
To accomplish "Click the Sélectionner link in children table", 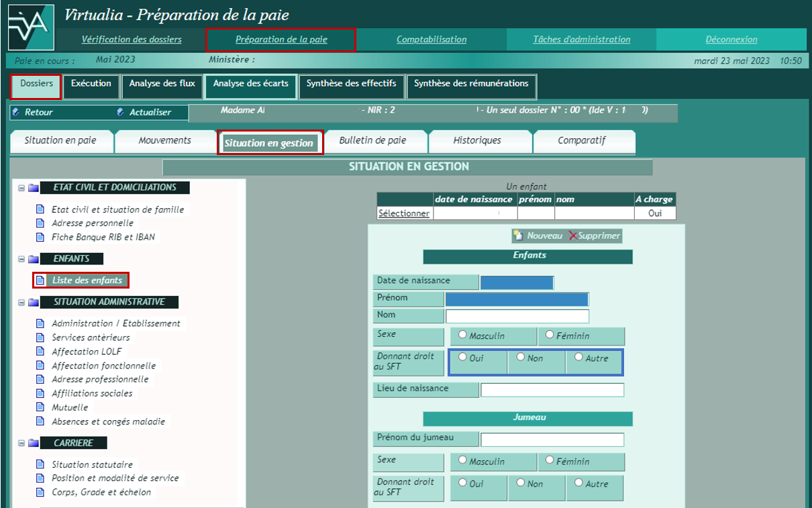I will [404, 213].
